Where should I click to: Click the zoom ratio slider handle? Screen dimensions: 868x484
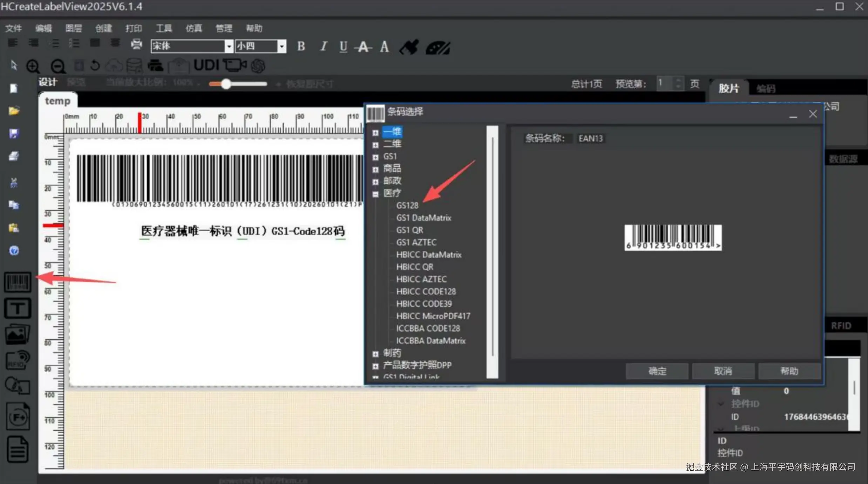[226, 84]
